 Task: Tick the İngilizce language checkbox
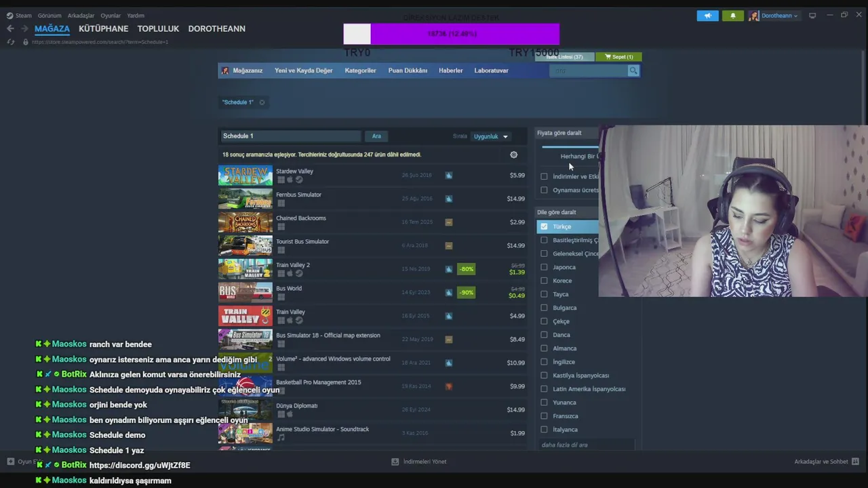click(544, 362)
